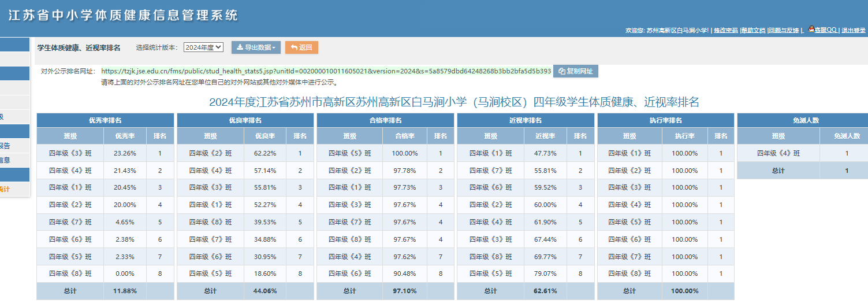Click the 执行率排名 table header
The image size is (868, 303).
click(x=666, y=120)
